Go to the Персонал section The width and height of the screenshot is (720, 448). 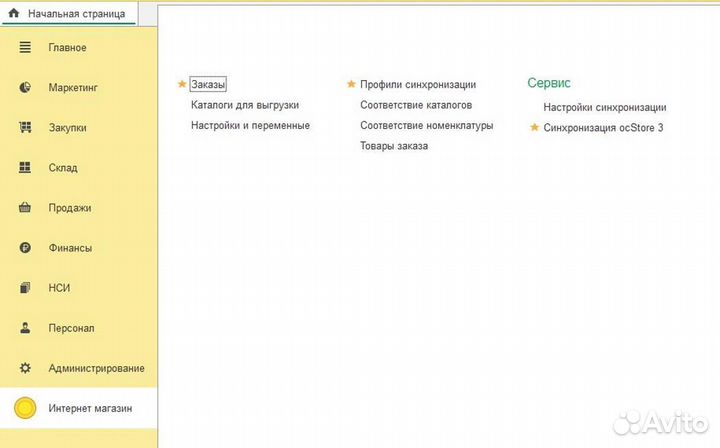pyautogui.click(x=71, y=328)
